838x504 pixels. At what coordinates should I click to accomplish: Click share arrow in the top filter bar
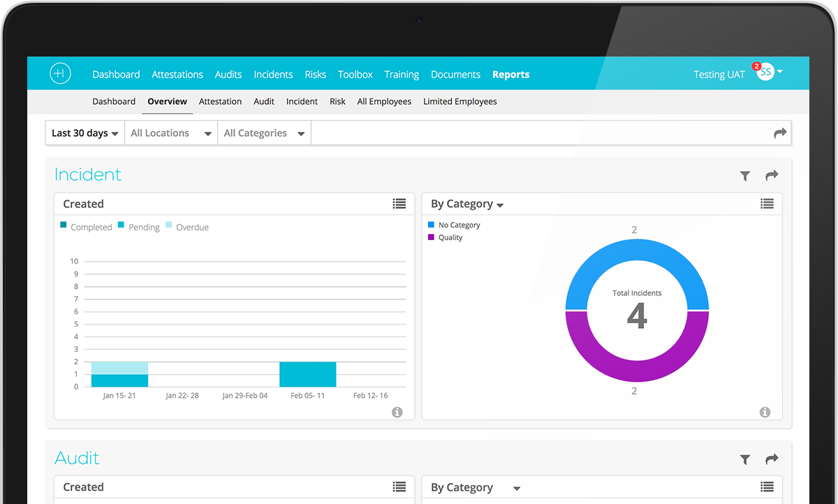(x=780, y=133)
